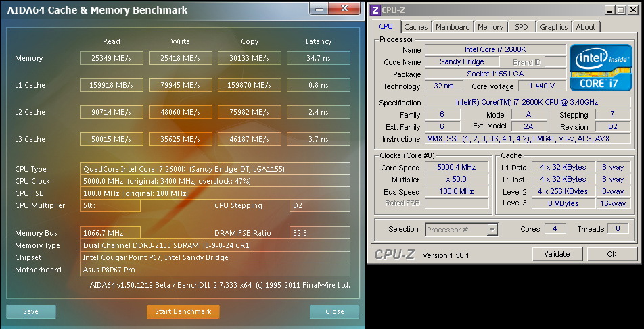644x329 pixels.
Task: Click L2 Cache Read value 90714 MB/s
Action: coord(112,112)
